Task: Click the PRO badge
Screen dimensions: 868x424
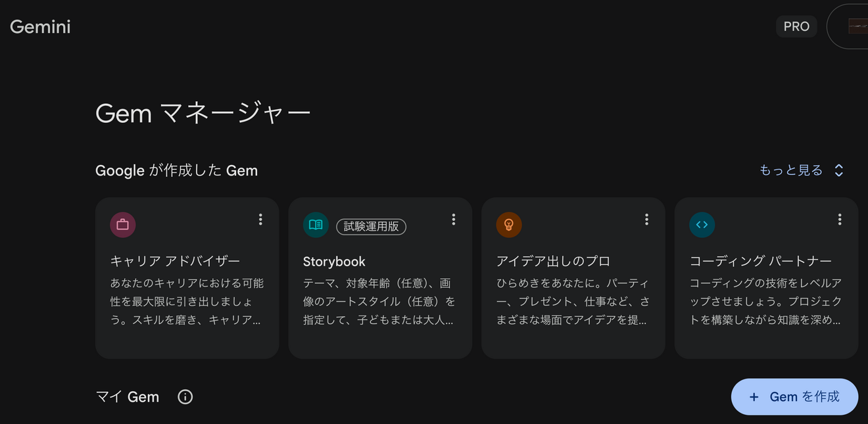Action: [x=796, y=26]
